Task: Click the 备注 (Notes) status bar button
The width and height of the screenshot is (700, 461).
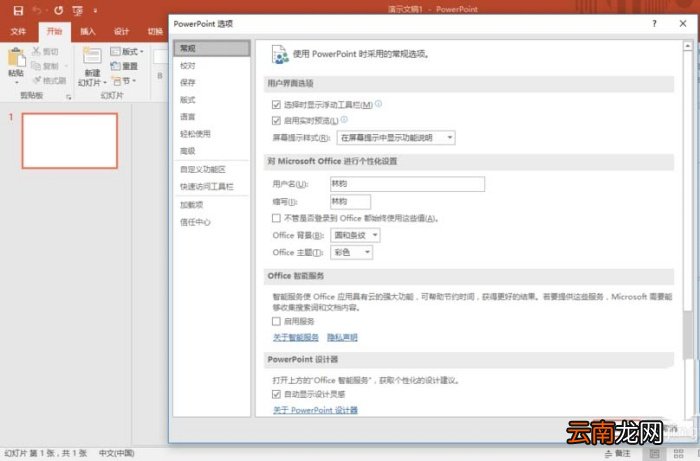Action: [x=617, y=453]
